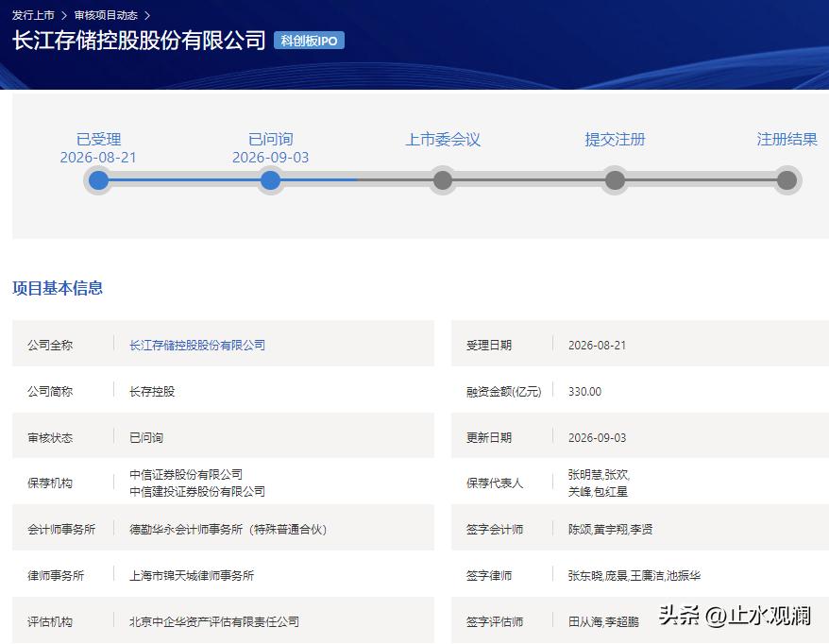829x644 pixels.
Task: Click the 提交注册 stage label
Action: pos(615,139)
